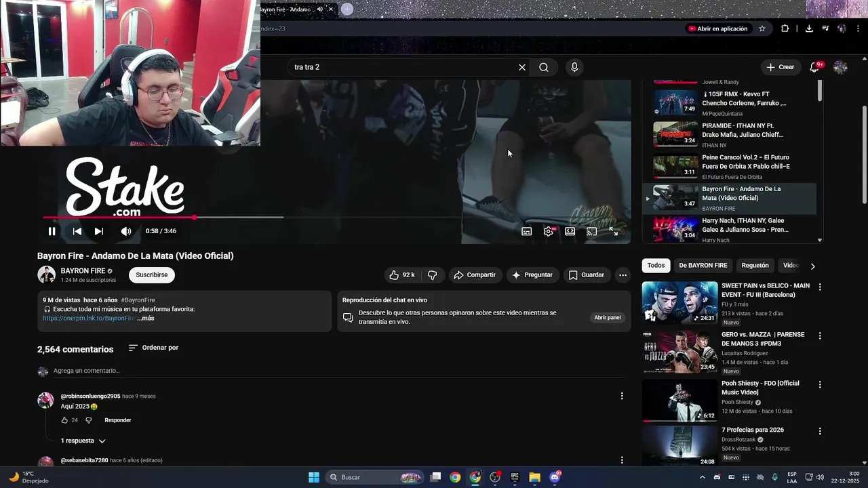The width and height of the screenshot is (868, 488).
Task: Click Abrir panel for chat replay
Action: [608, 317]
